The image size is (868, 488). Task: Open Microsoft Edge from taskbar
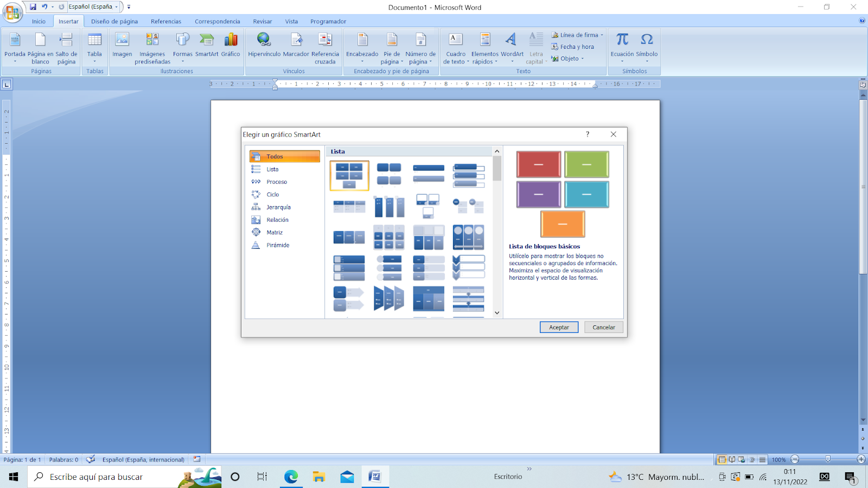click(x=291, y=477)
